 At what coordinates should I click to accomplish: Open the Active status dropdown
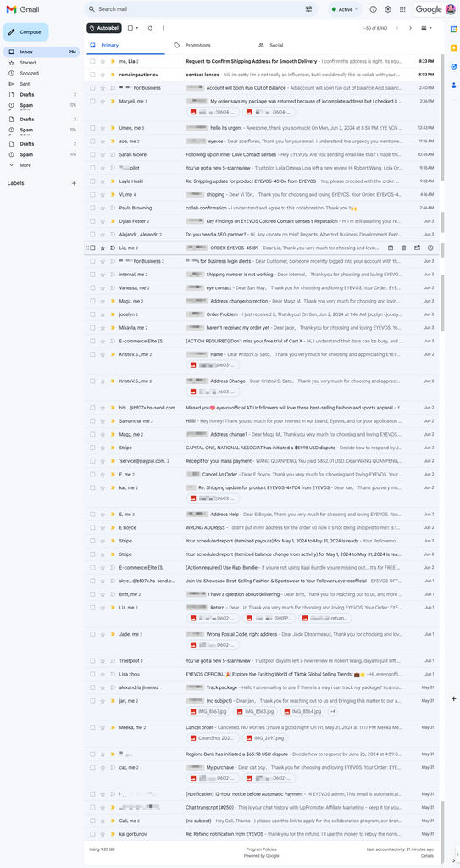click(x=346, y=9)
